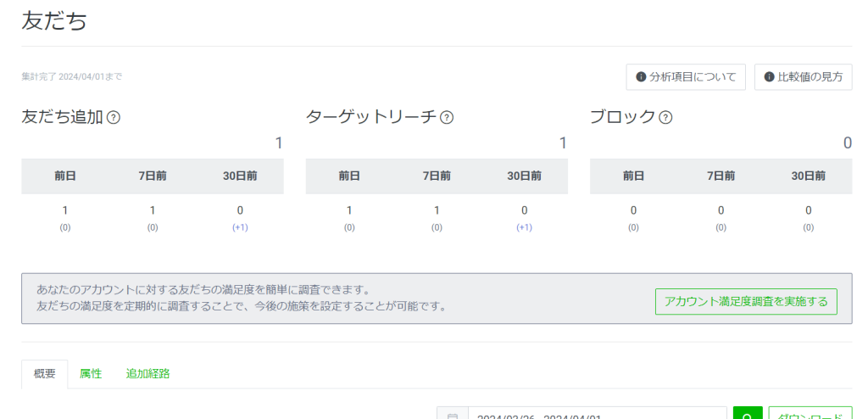Click ブロック 30日前 value 0

pos(808,210)
